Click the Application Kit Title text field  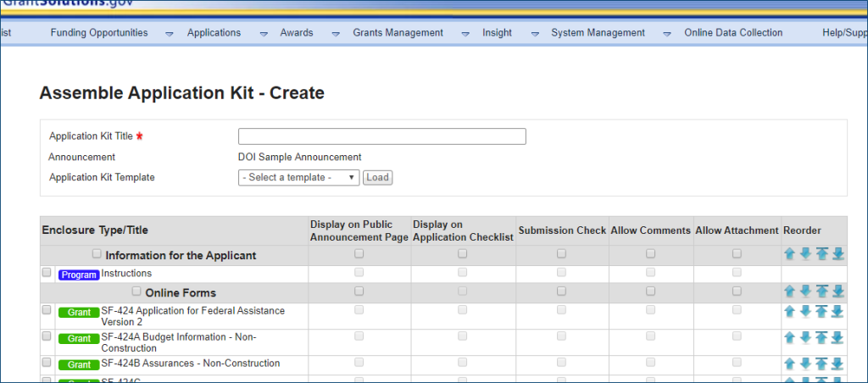(x=381, y=136)
